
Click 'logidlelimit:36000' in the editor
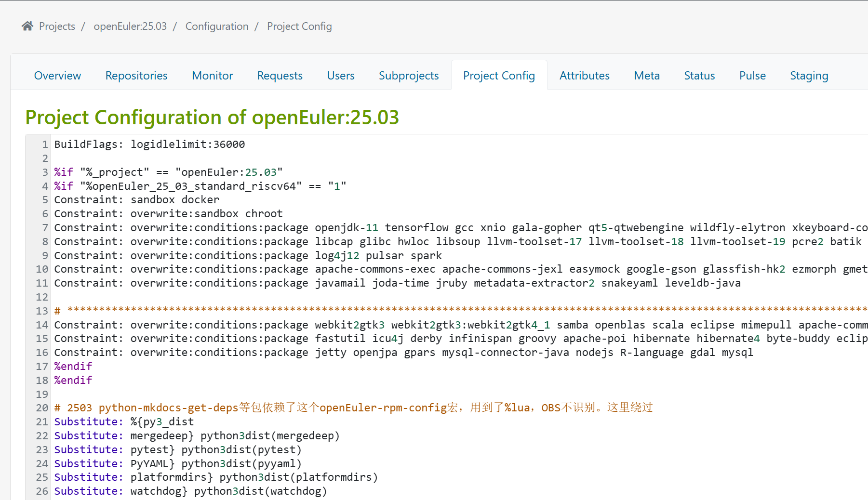188,145
